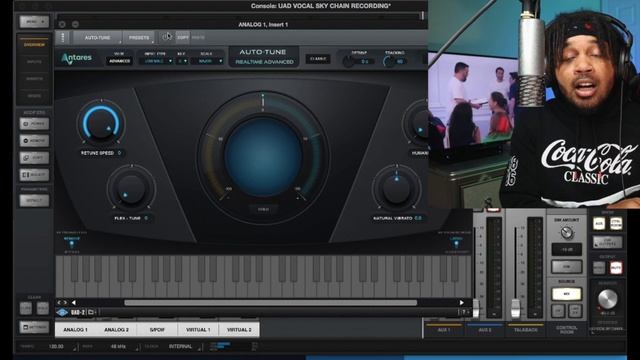Open the Key dropdown
The height and width of the screenshot is (360, 640).
182,61
